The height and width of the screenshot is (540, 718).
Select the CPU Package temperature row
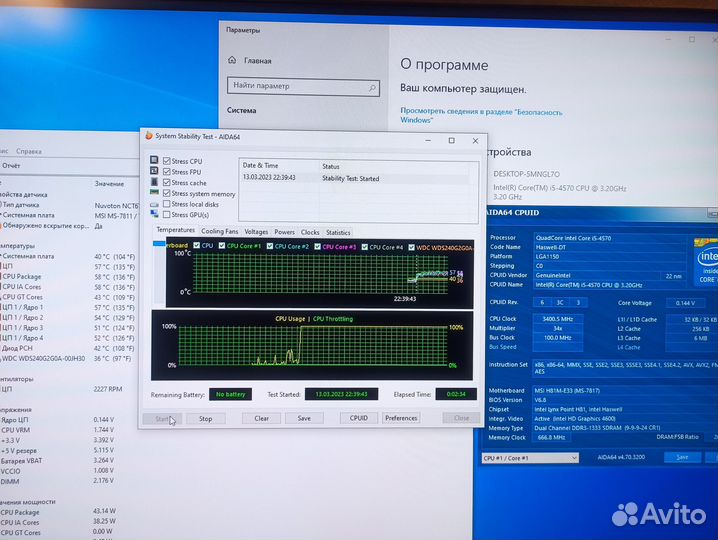tap(69, 277)
